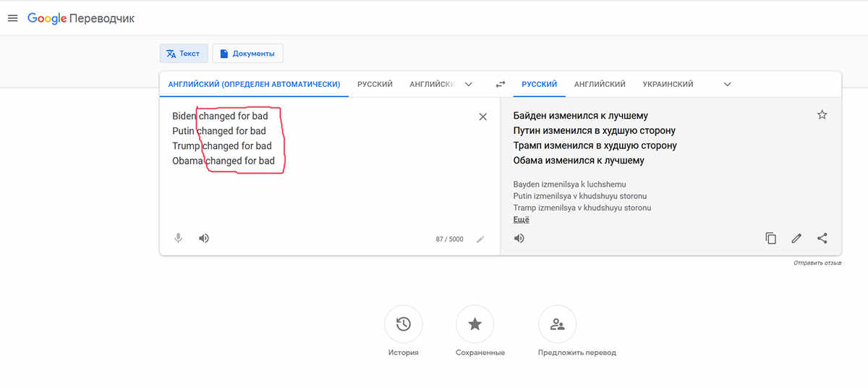Listen to the Russian translation

click(519, 238)
